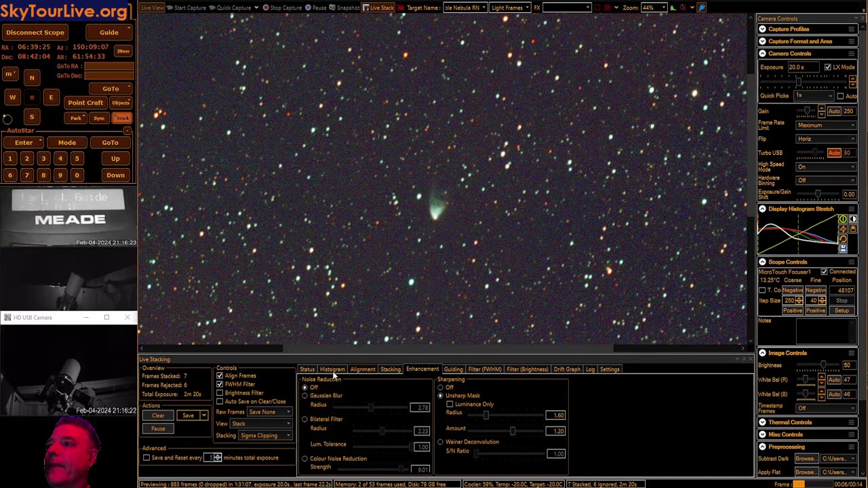
Task: Open Zoom percentage dropdown
Action: (x=654, y=7)
